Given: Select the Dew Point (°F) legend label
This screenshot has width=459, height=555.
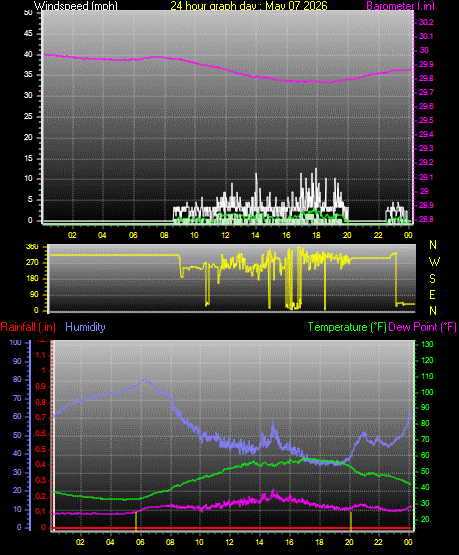Looking at the screenshot, I should click(423, 327).
